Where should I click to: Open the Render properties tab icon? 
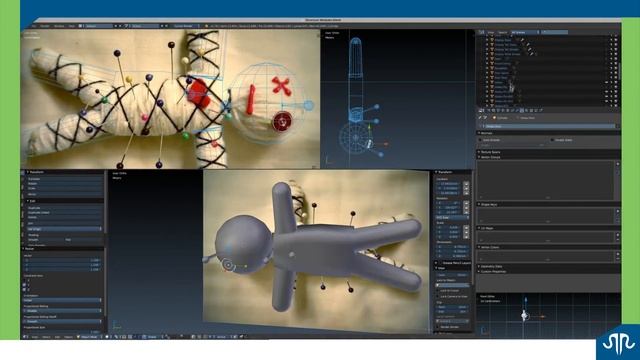pos(489,110)
